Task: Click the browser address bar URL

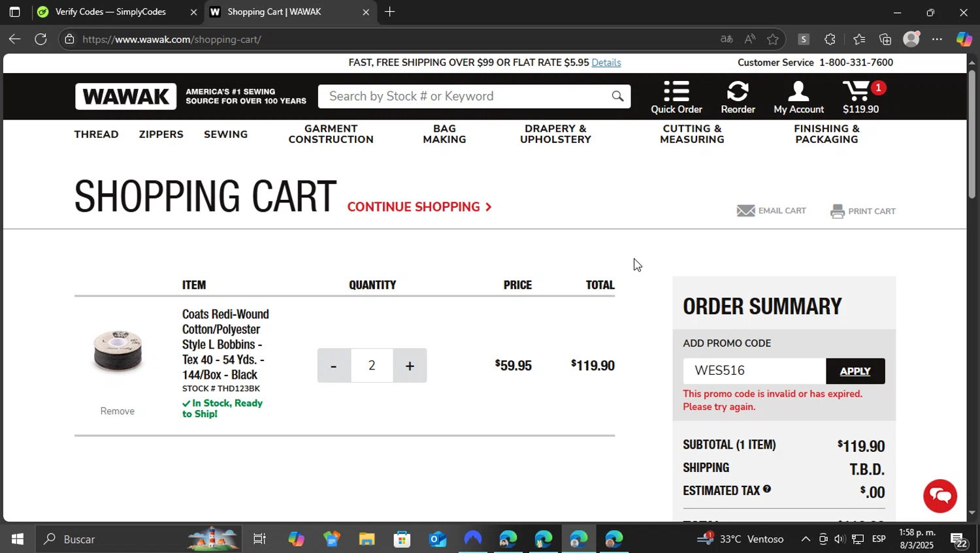Action: point(172,39)
